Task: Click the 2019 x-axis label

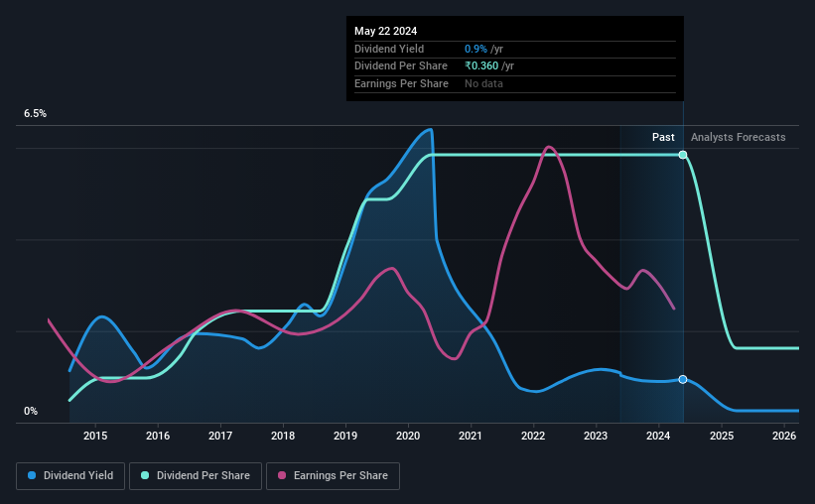Action: point(345,436)
